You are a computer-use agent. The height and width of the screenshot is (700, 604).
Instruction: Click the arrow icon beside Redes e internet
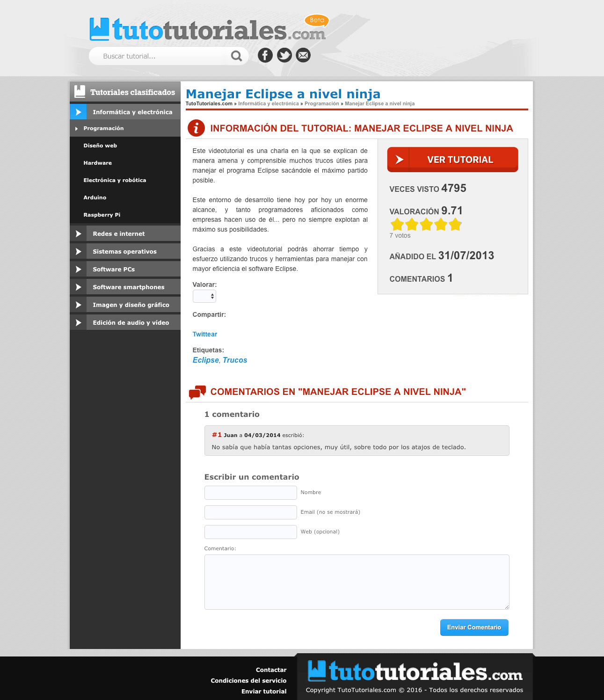click(78, 233)
